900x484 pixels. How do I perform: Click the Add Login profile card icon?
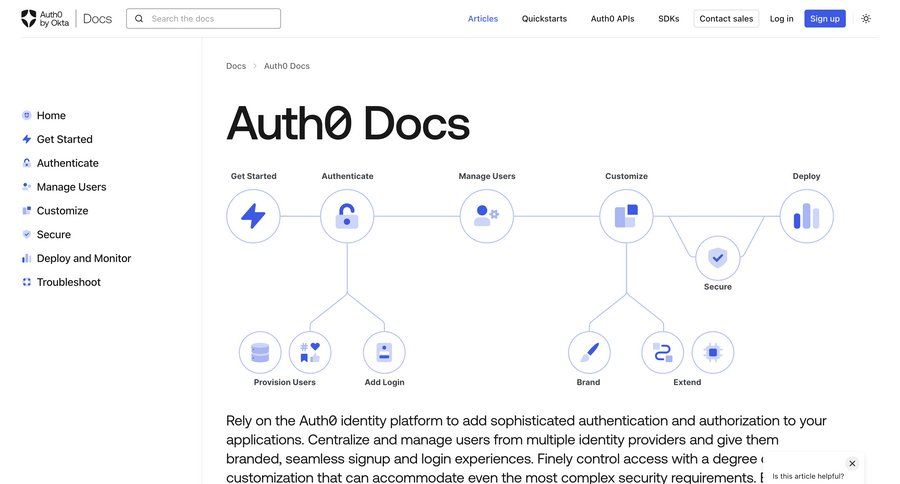tap(384, 353)
